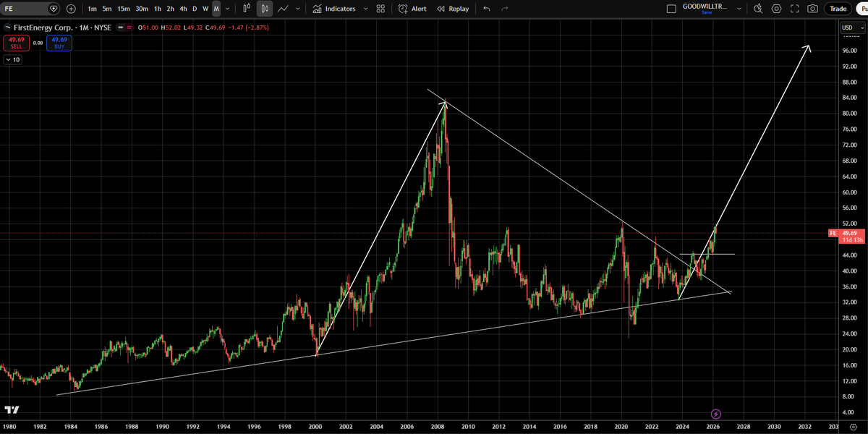Expand the chart style dropdown arrow
This screenshot has width=868, height=434.
pyautogui.click(x=297, y=9)
